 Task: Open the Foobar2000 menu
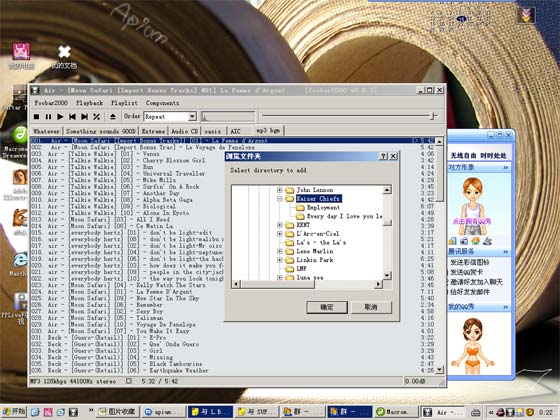(x=51, y=103)
